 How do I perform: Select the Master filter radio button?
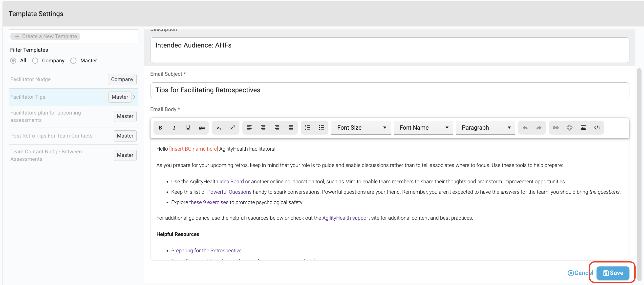(x=73, y=61)
